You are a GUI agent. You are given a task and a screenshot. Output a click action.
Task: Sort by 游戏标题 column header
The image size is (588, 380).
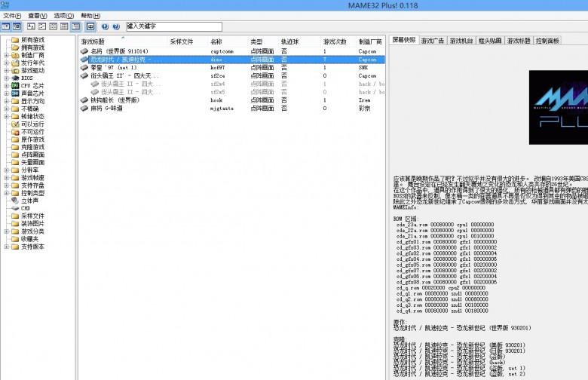tap(122, 41)
